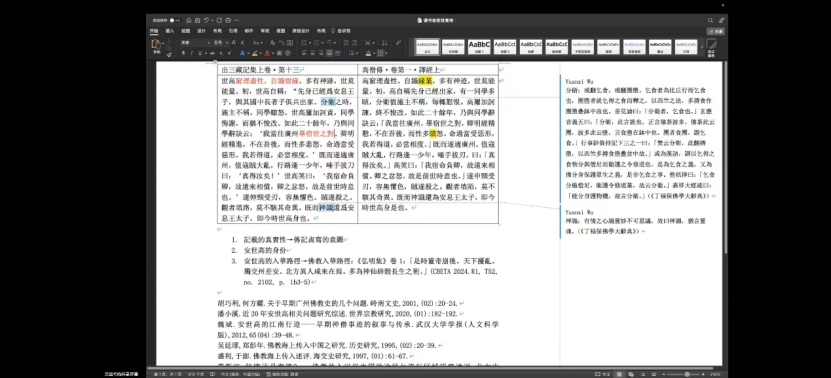
Task: Apply superscript formatting
Action: pyautogui.click(x=230, y=53)
